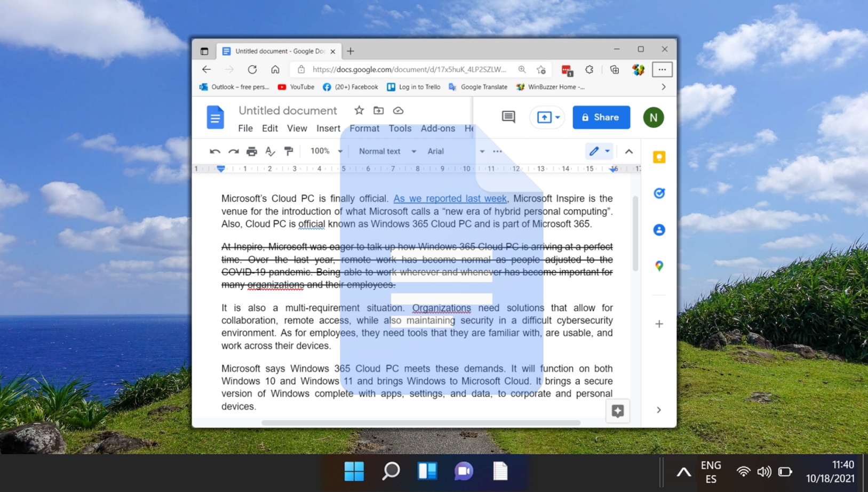Screen dimensions: 868x492
Task: Open Google Maps side panel
Action: (659, 266)
